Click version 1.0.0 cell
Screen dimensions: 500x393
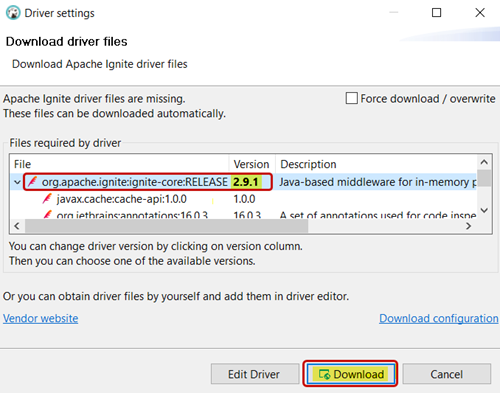(x=244, y=199)
